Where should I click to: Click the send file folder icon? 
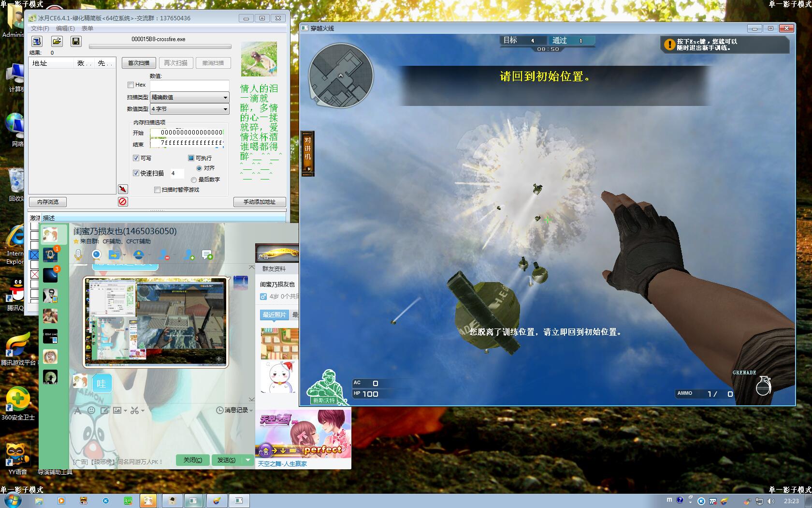click(114, 254)
